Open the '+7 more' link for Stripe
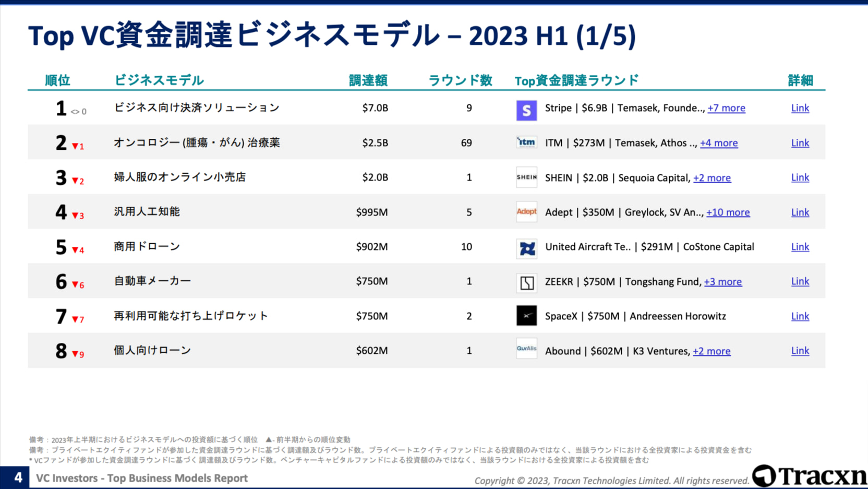868x489 pixels. click(726, 108)
